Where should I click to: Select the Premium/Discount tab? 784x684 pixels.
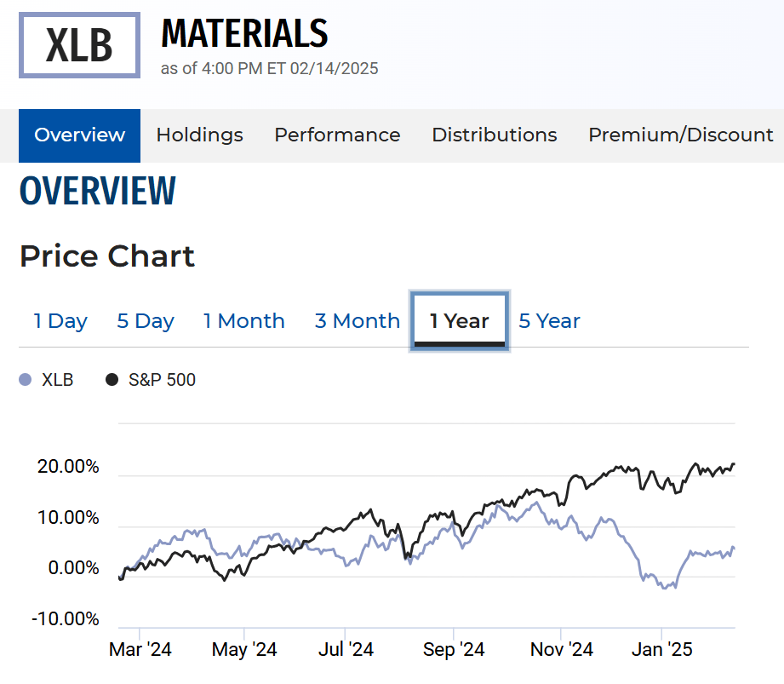tap(680, 135)
